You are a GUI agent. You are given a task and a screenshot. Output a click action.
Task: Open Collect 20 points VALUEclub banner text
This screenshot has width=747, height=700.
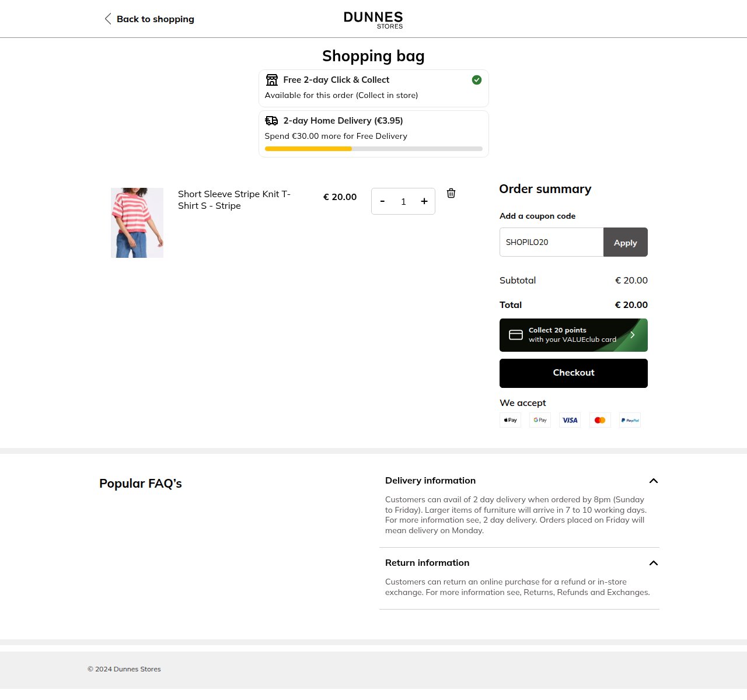[572, 335]
